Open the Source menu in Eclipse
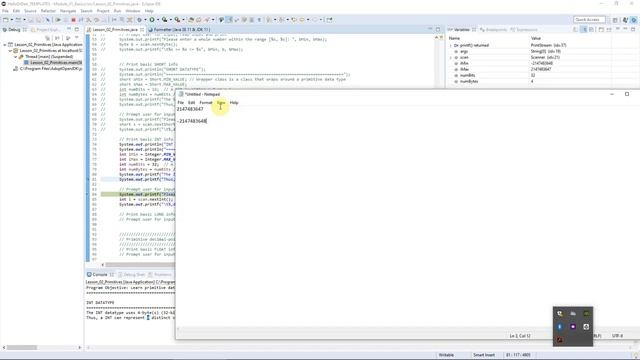 tap(30, 11)
